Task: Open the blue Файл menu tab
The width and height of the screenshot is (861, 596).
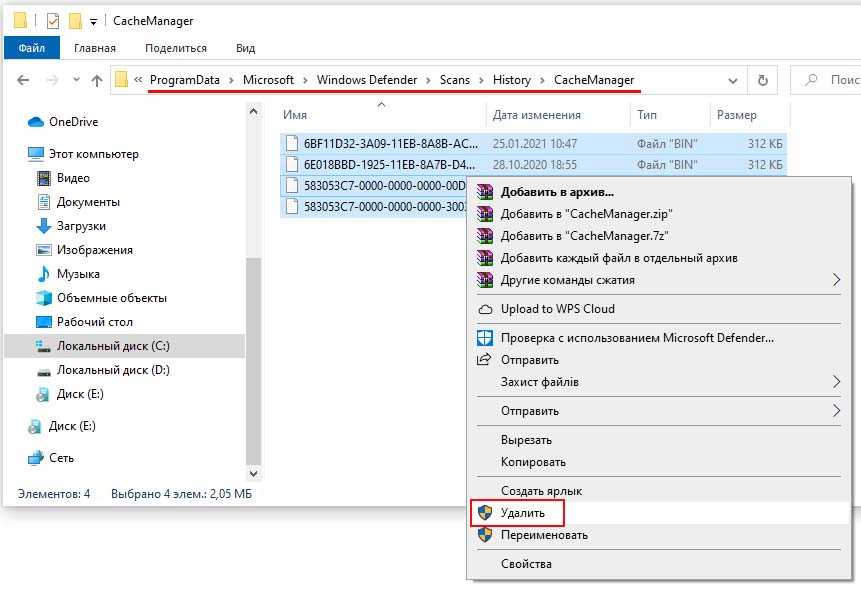Action: click(x=31, y=48)
